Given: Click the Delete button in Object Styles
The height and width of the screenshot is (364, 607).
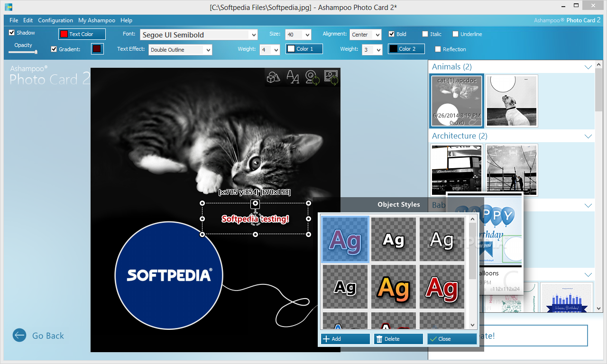Looking at the screenshot, I should [x=398, y=339].
